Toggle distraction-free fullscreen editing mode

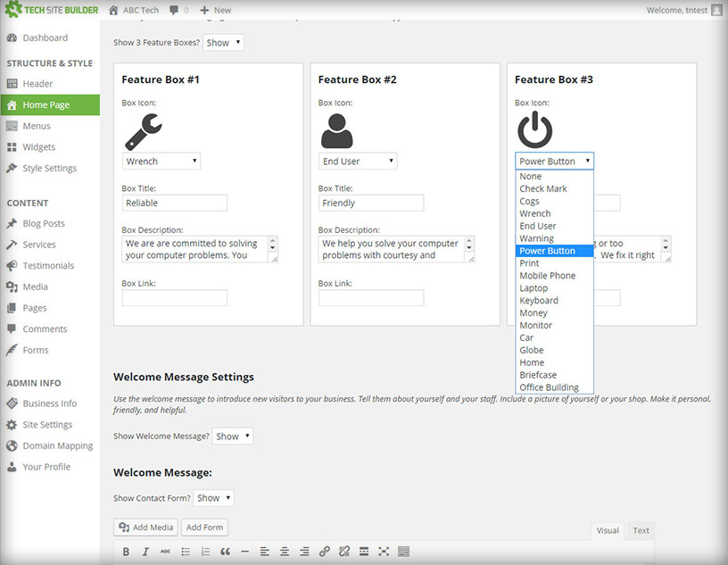point(383,551)
